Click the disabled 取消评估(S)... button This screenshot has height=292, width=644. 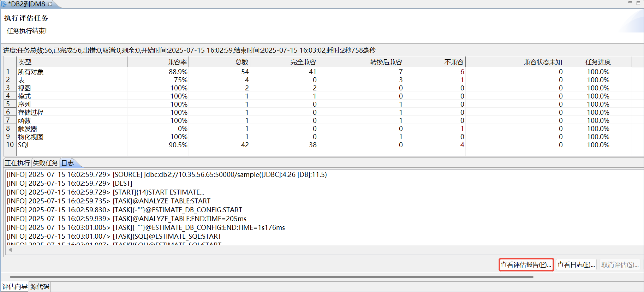click(x=620, y=264)
